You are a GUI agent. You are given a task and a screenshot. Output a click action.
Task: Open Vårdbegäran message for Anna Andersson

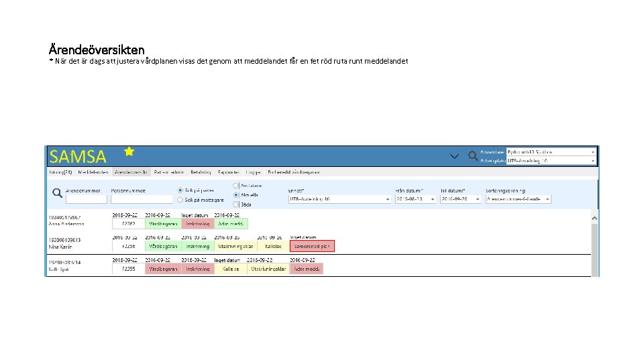163,224
